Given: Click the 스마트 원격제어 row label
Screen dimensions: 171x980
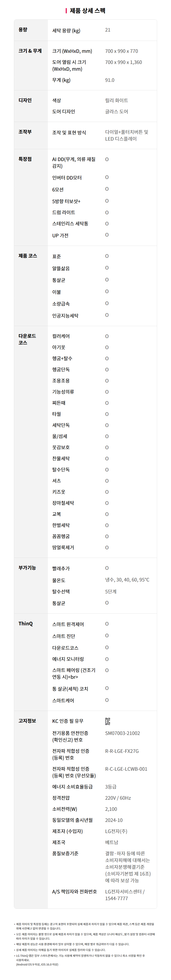Looking at the screenshot, I should coord(68,624).
